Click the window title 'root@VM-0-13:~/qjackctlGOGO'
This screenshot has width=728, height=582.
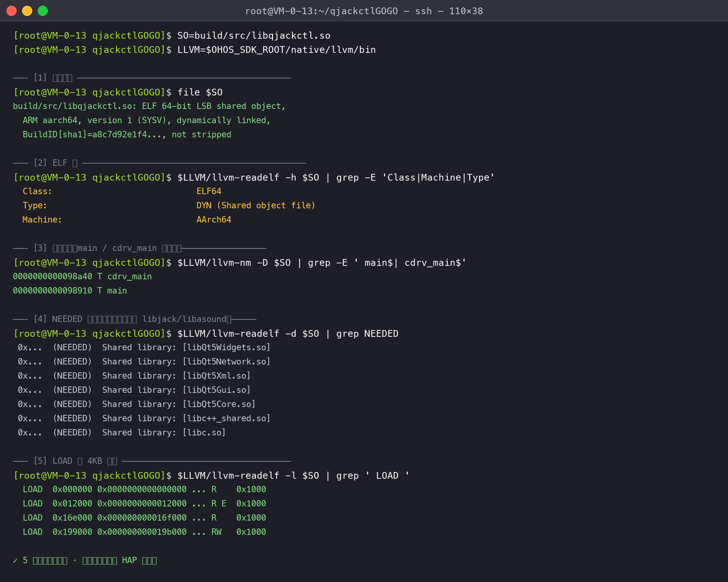pos(321,11)
